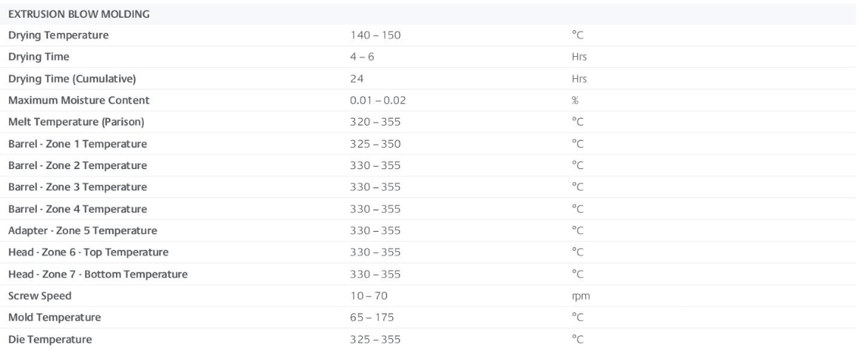Select the EXTRUSION BLOW MOLDING section header
The height and width of the screenshot is (361, 868).
[78, 14]
